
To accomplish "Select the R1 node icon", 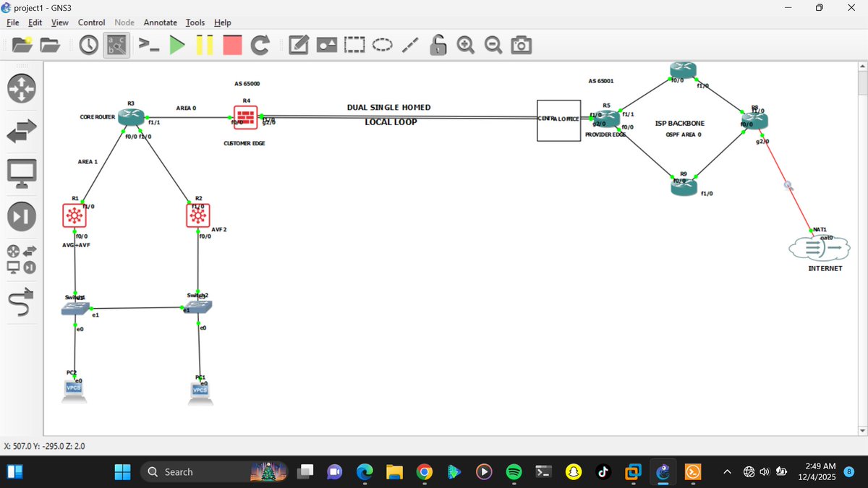I will click(75, 215).
